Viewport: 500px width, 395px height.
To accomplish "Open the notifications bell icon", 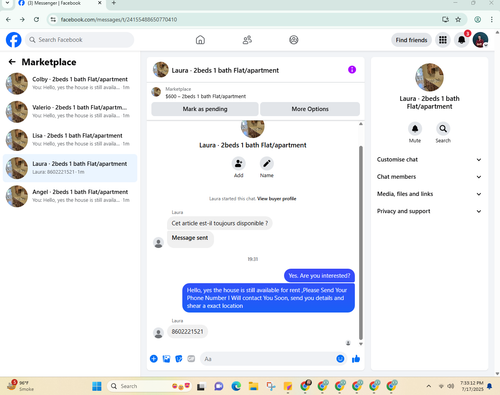I will 462,40.
